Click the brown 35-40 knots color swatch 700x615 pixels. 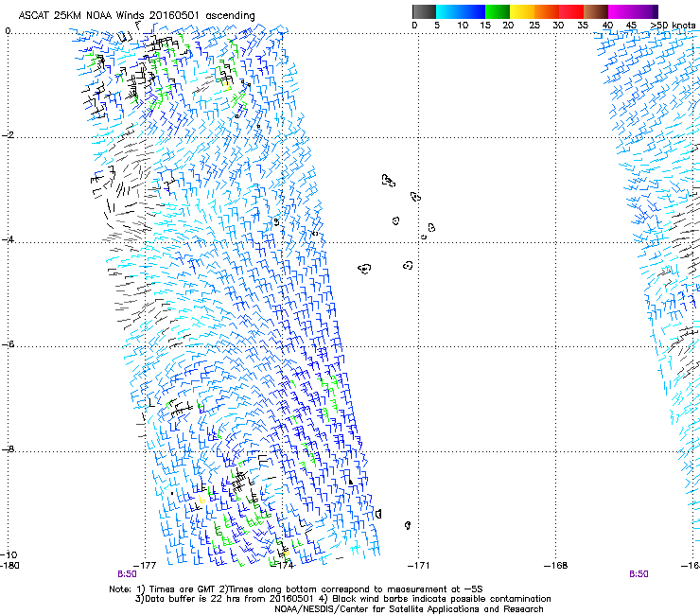pos(596,11)
